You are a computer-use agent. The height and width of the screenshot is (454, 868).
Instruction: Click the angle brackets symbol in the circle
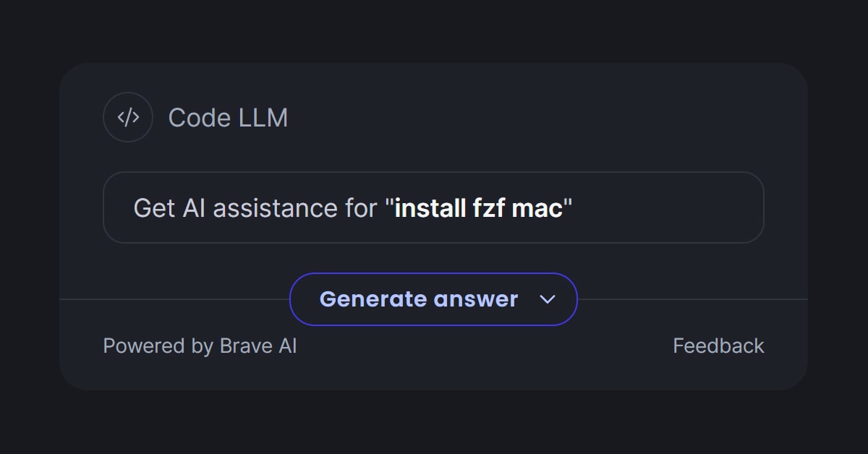128,116
